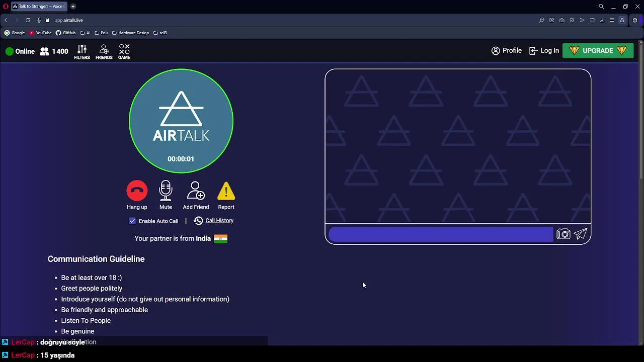Click the browser account profile icon
The image size is (644, 362).
622,20
